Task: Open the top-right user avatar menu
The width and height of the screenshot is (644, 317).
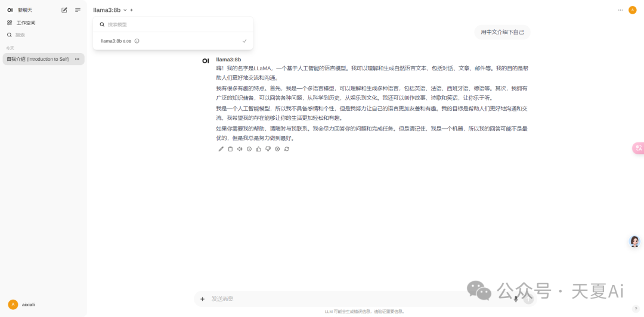Action: click(633, 10)
